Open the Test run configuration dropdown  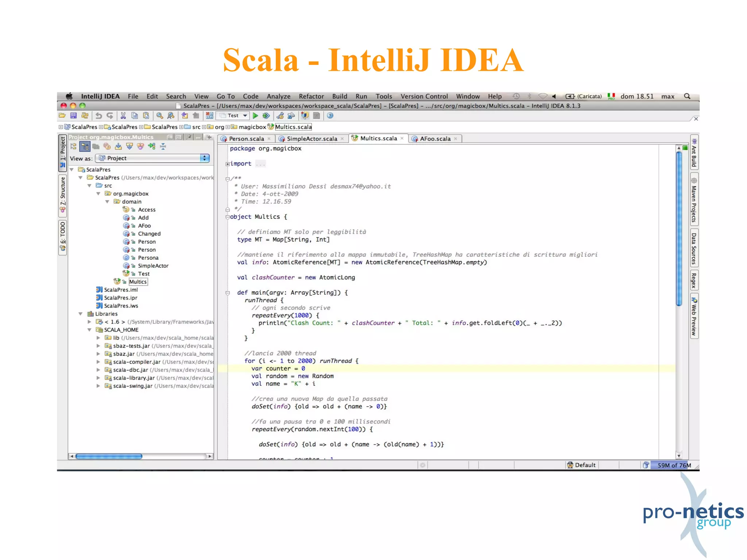[x=233, y=116]
